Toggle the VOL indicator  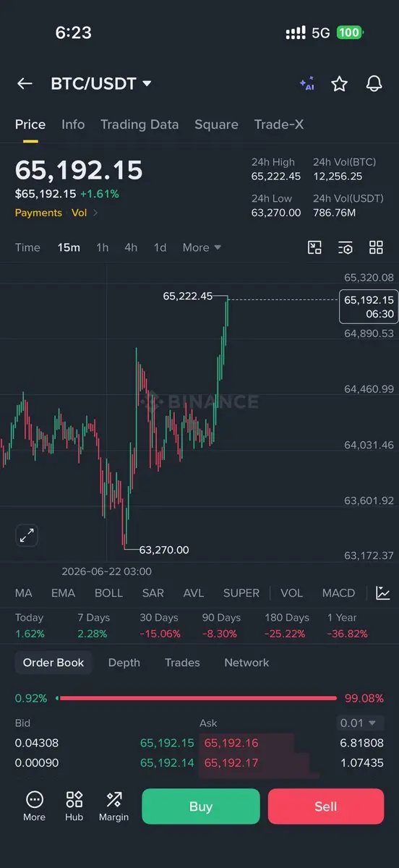tap(291, 593)
